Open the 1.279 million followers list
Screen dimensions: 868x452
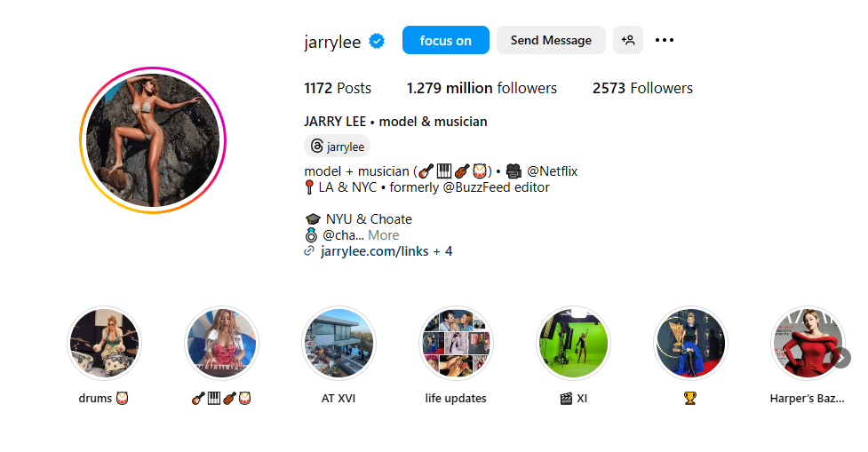[482, 88]
